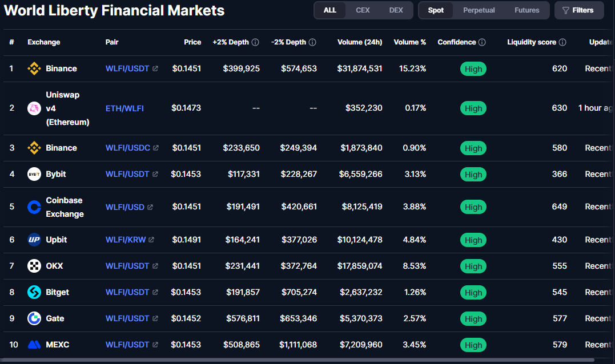Viewport: 615px width, 364px height.
Task: Select the ALL exchanges tab
Action: (x=330, y=10)
